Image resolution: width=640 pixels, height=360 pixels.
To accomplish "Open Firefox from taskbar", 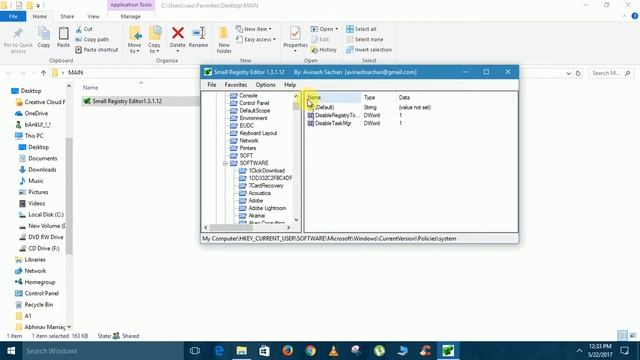I will pyautogui.click(x=287, y=351).
